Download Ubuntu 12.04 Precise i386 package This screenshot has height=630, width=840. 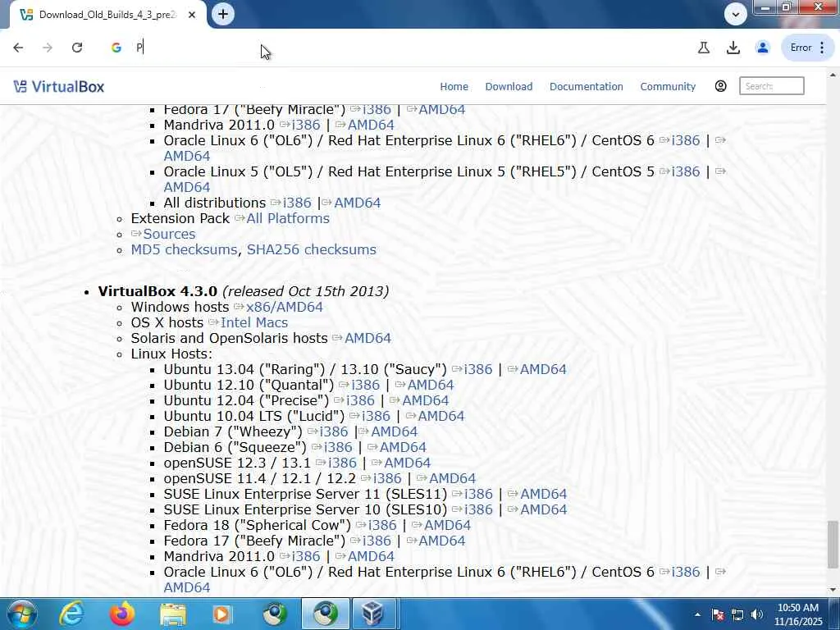[360, 400]
